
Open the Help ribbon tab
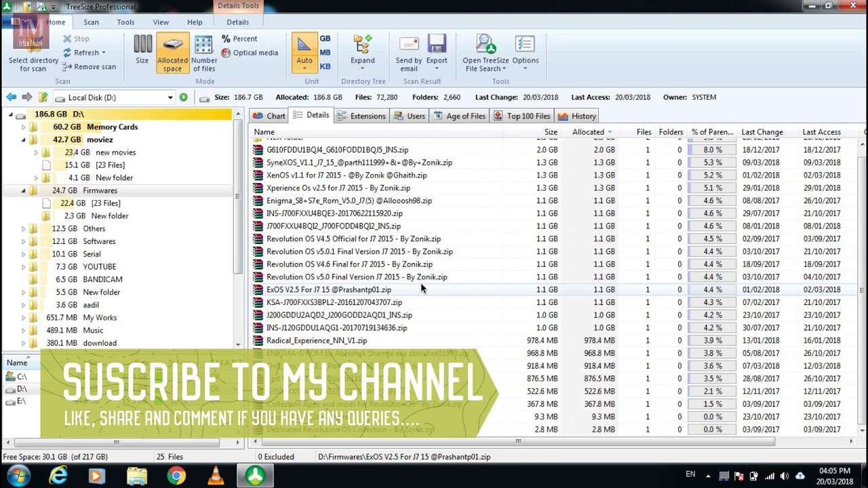coord(195,22)
